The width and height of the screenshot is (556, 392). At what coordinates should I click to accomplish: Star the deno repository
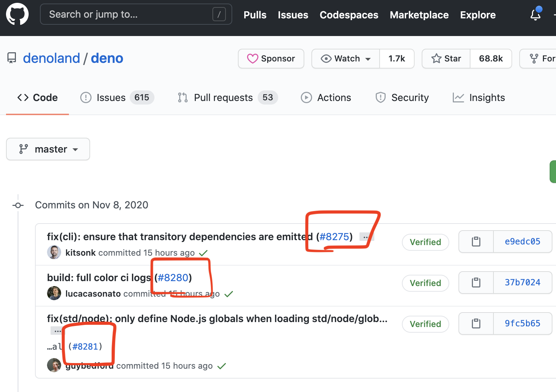446,59
